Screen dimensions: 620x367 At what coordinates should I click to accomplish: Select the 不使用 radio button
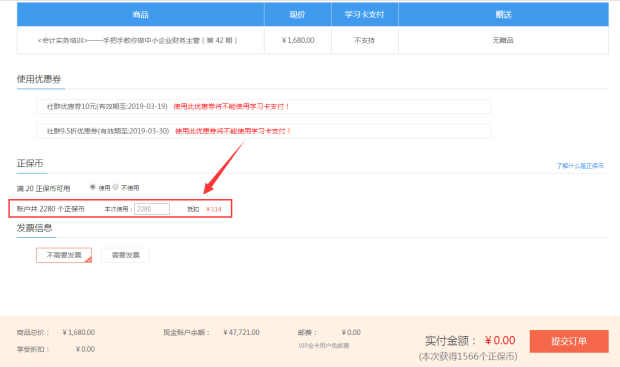pos(115,187)
